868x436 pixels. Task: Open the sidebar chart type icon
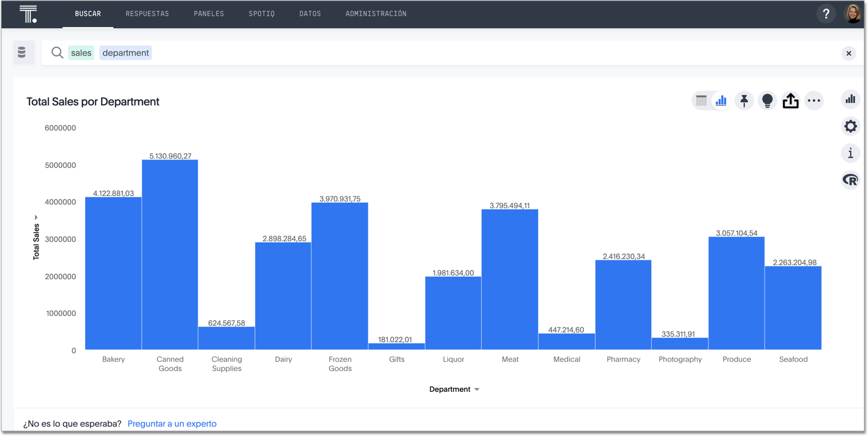click(x=850, y=99)
